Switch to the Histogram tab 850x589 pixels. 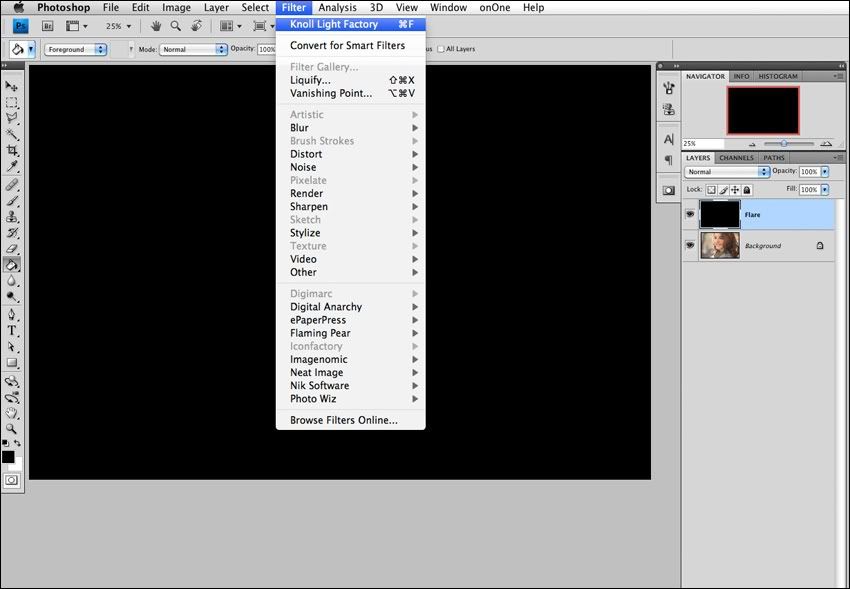(x=778, y=76)
